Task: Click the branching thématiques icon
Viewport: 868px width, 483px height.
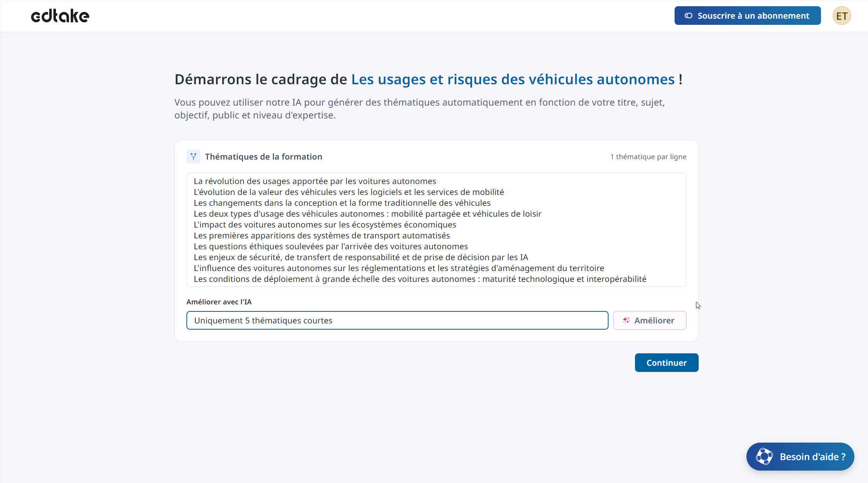Action: click(193, 156)
